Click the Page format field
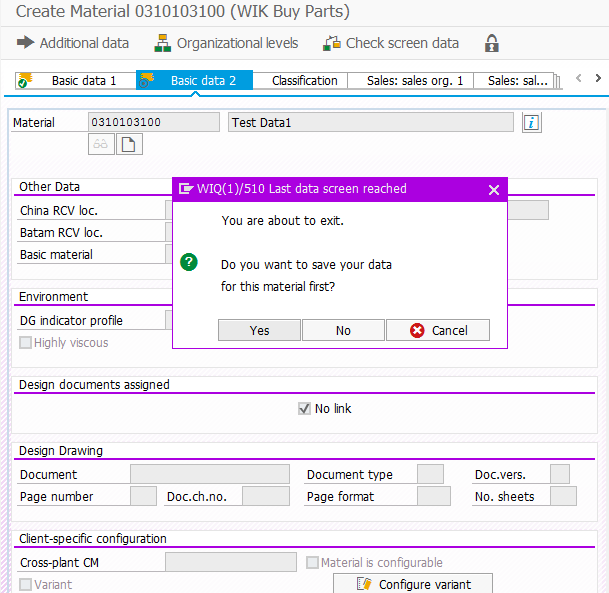The image size is (609, 593). (x=434, y=496)
